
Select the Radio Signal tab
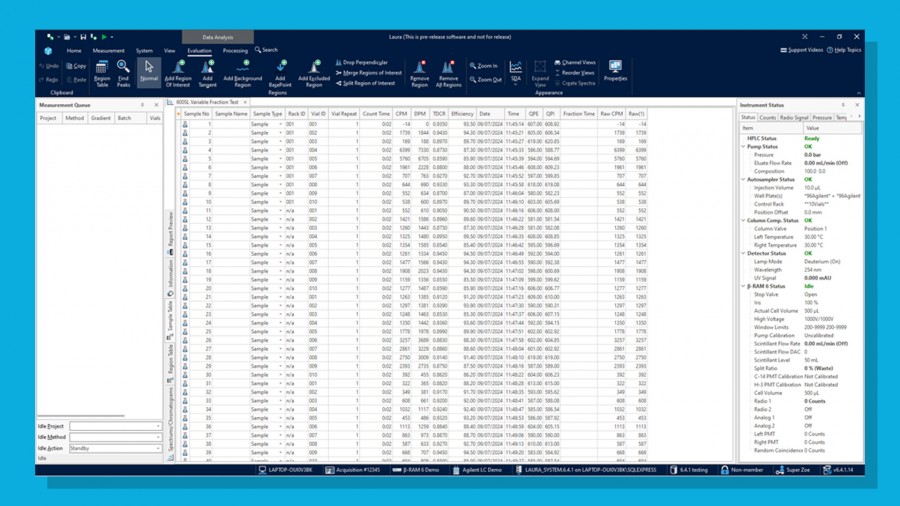coord(794,118)
